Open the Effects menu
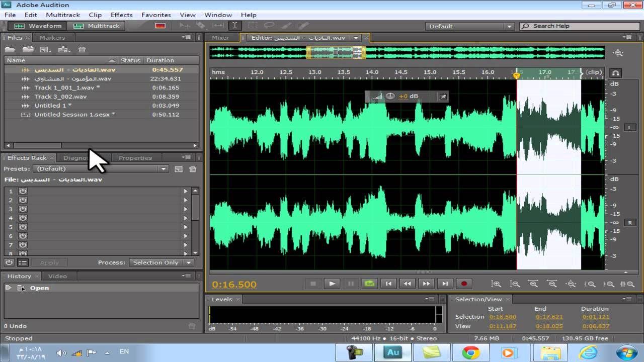Image resolution: width=644 pixels, height=362 pixels. click(122, 15)
